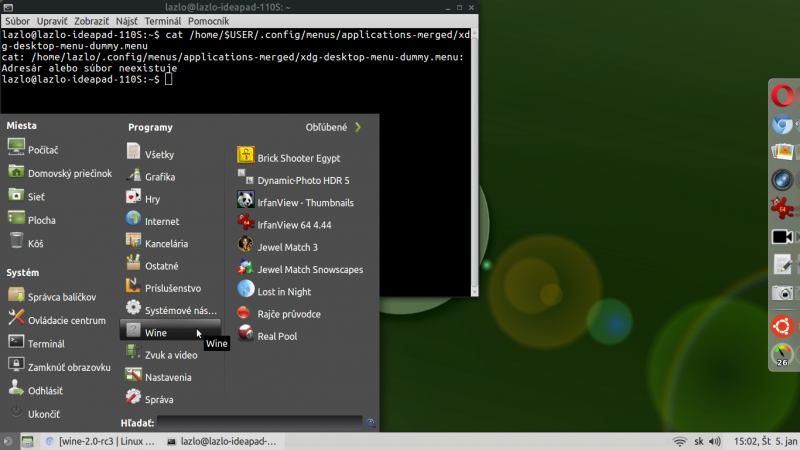800x450 pixels.
Task: Select the Všetky category
Action: 170,154
